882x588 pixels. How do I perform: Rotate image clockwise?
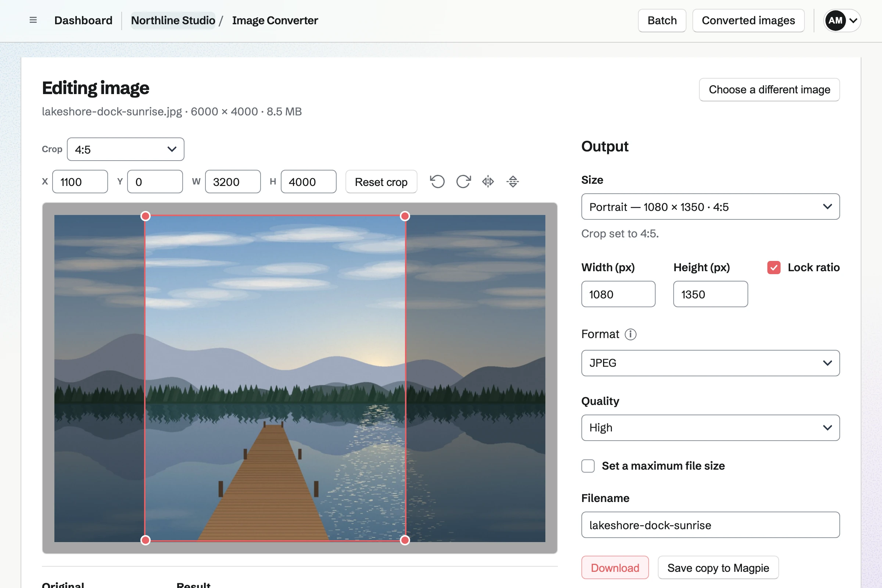pos(463,182)
